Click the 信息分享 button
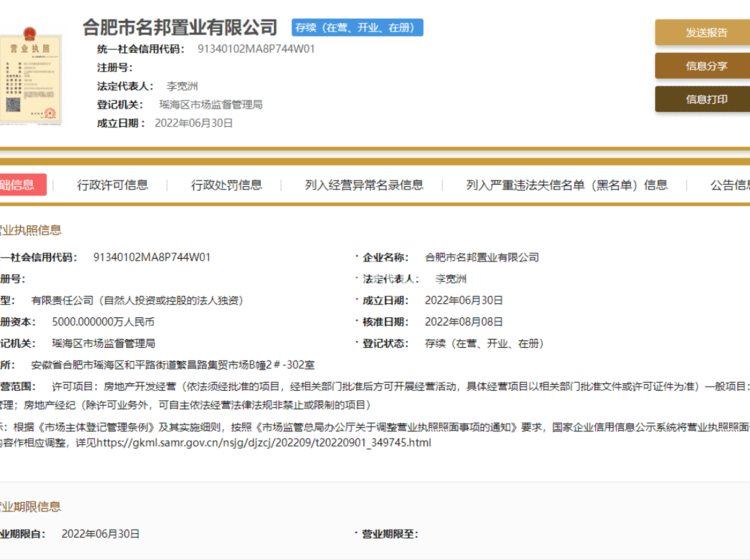The image size is (750, 560). coord(701,66)
